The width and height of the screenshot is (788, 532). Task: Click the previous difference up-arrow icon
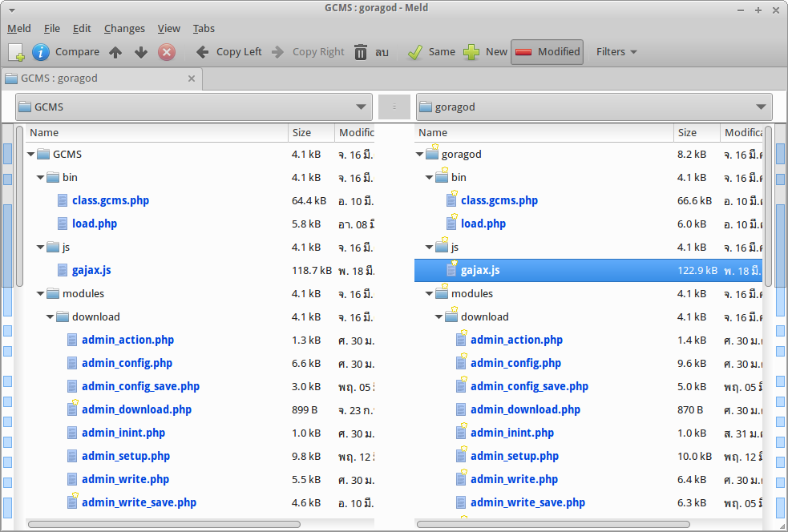point(117,51)
